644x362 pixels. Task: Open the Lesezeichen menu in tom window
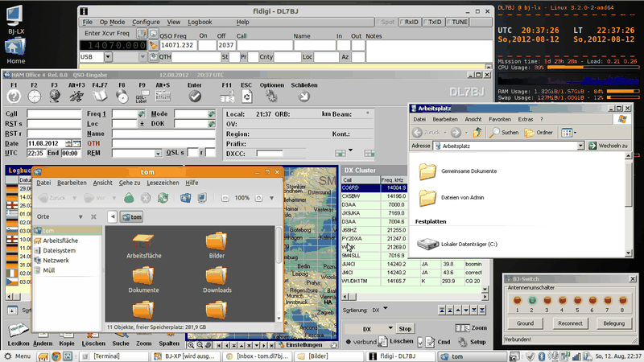(x=163, y=183)
